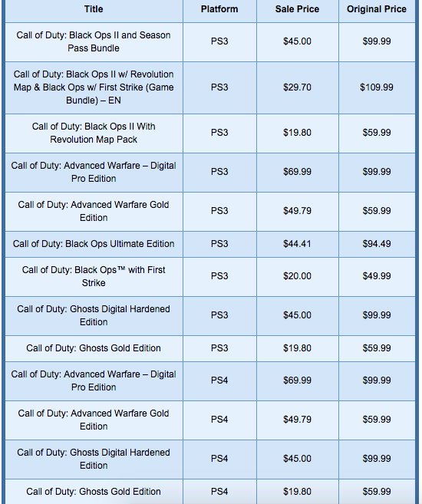Click PS4 platform cell for Advanced Warfare Gold
This screenshot has width=422, height=504.
pos(219,420)
